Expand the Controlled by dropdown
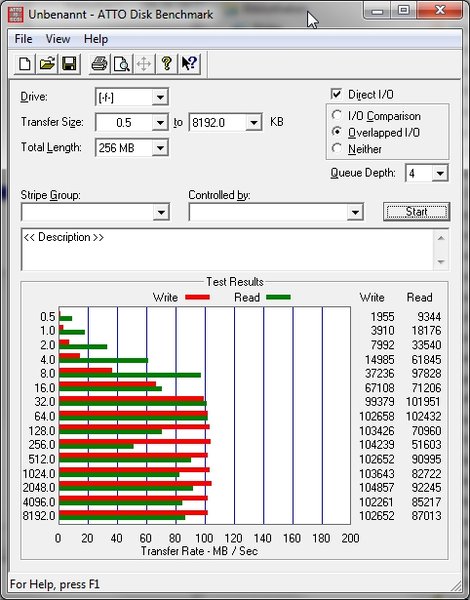 (355, 212)
